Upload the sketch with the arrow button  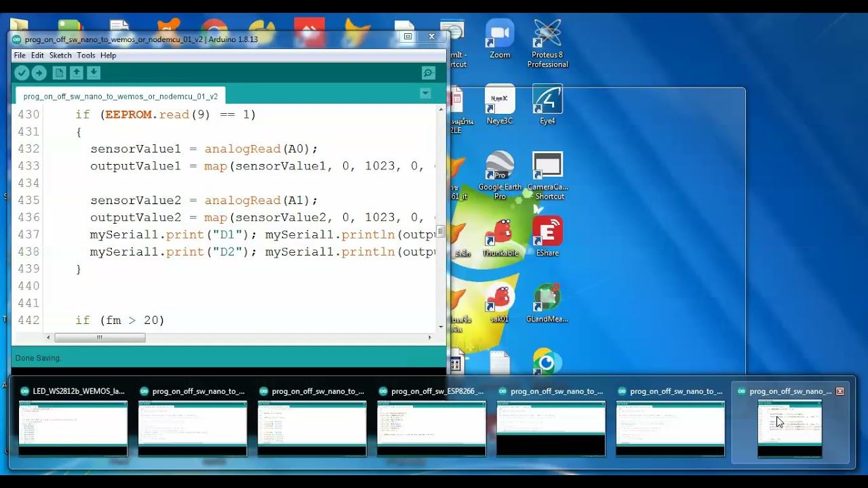coord(39,73)
